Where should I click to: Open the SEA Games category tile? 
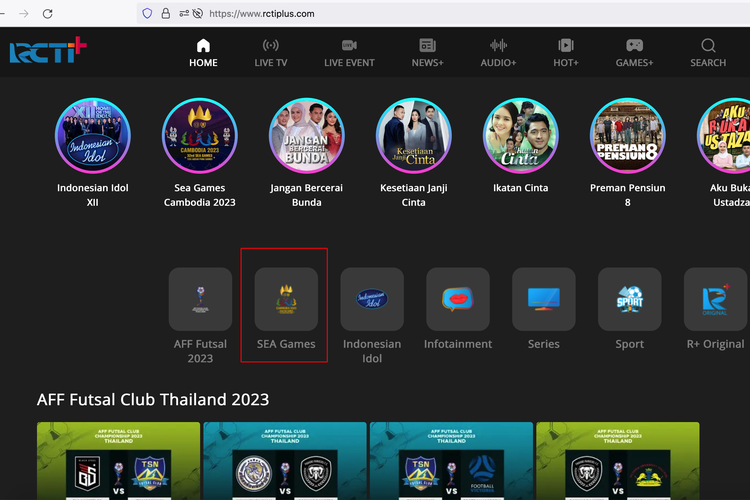(x=286, y=299)
